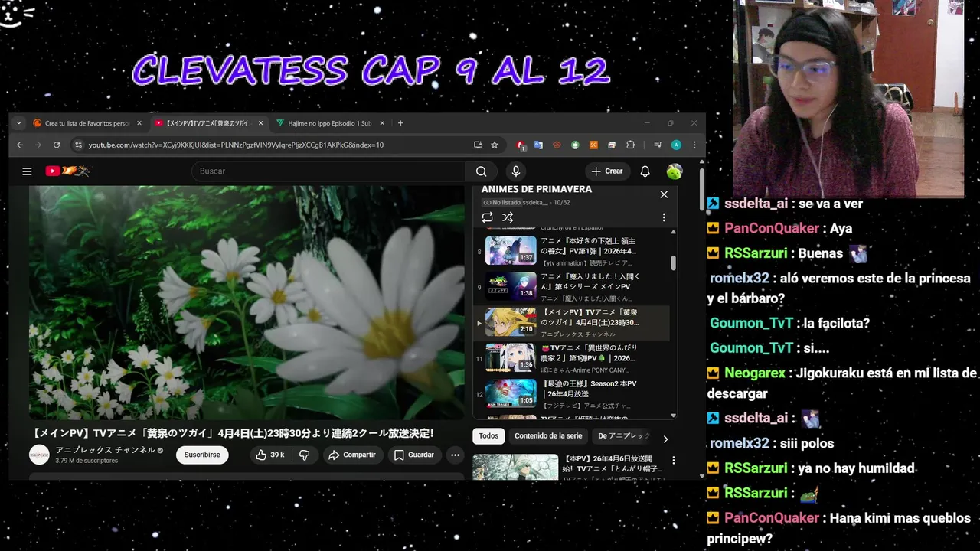This screenshot has width=980, height=551.
Task: Open recommended video とんがり帽子 thumbnail
Action: 515,468
